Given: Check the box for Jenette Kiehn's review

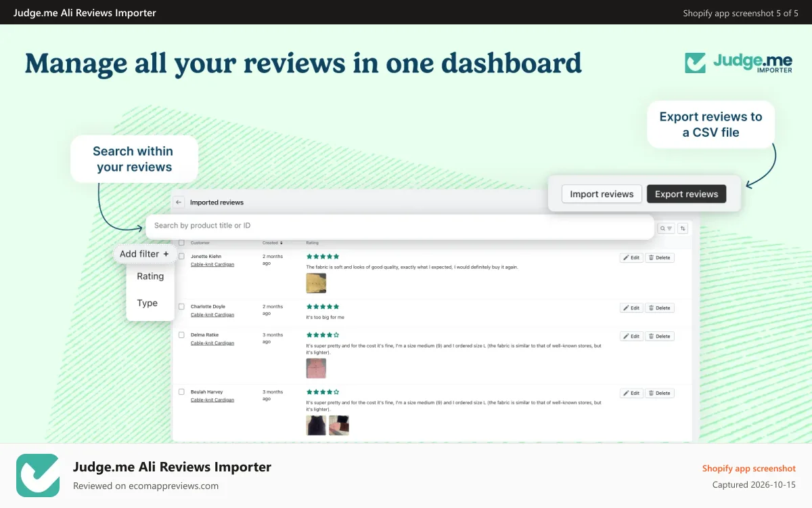Looking at the screenshot, I should [x=181, y=257].
